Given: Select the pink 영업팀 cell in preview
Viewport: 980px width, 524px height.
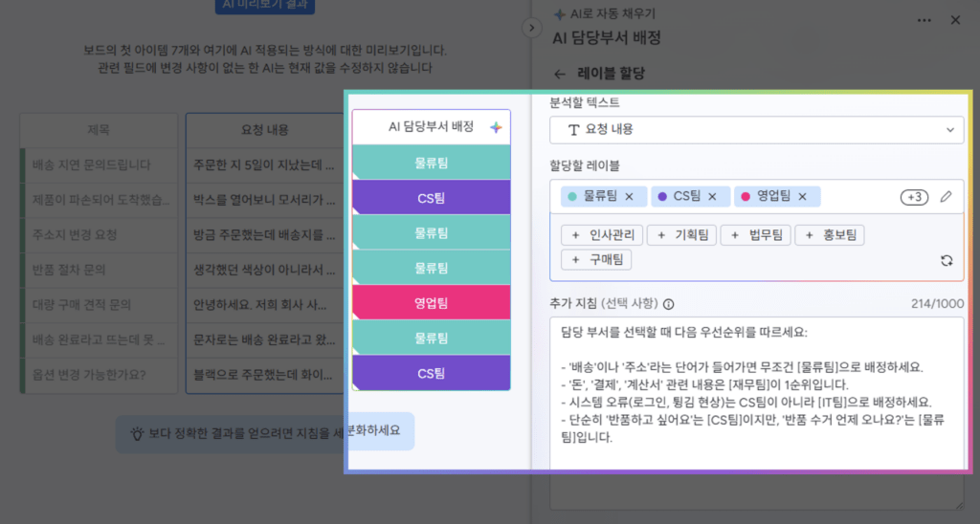Looking at the screenshot, I should tap(431, 304).
